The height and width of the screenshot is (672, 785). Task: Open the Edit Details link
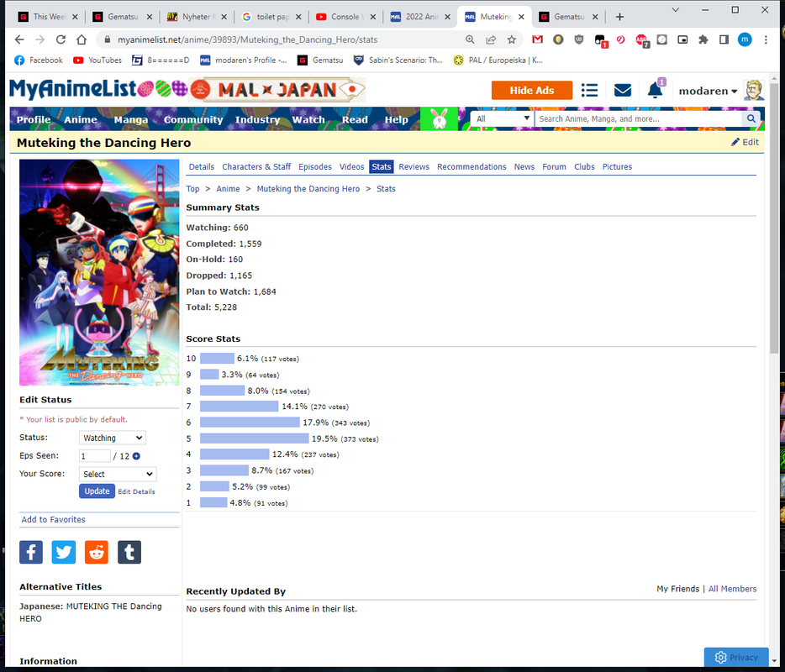pos(136,492)
